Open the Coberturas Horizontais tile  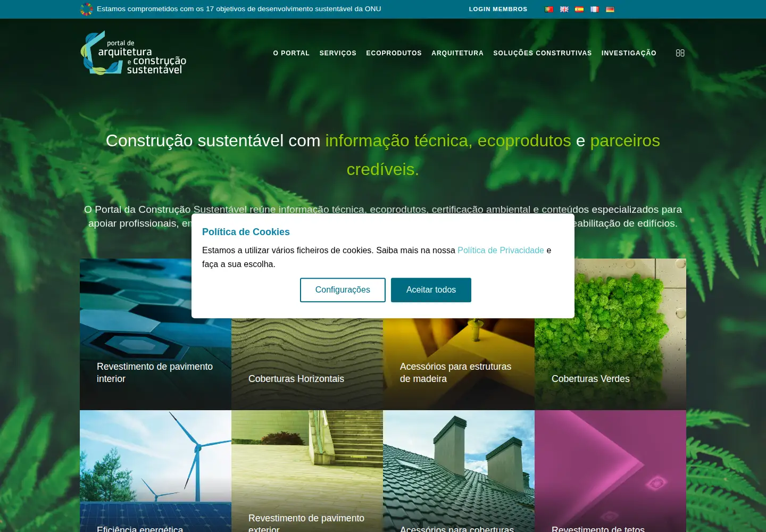point(307,364)
